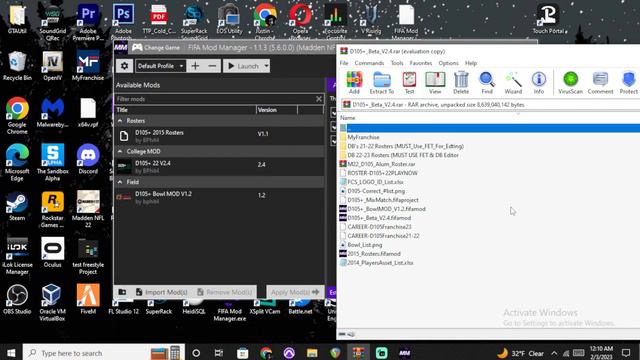Image resolution: width=640 pixels, height=360 pixels.
Task: Open the Wizard wand tool in WinRAR
Action: [513, 82]
